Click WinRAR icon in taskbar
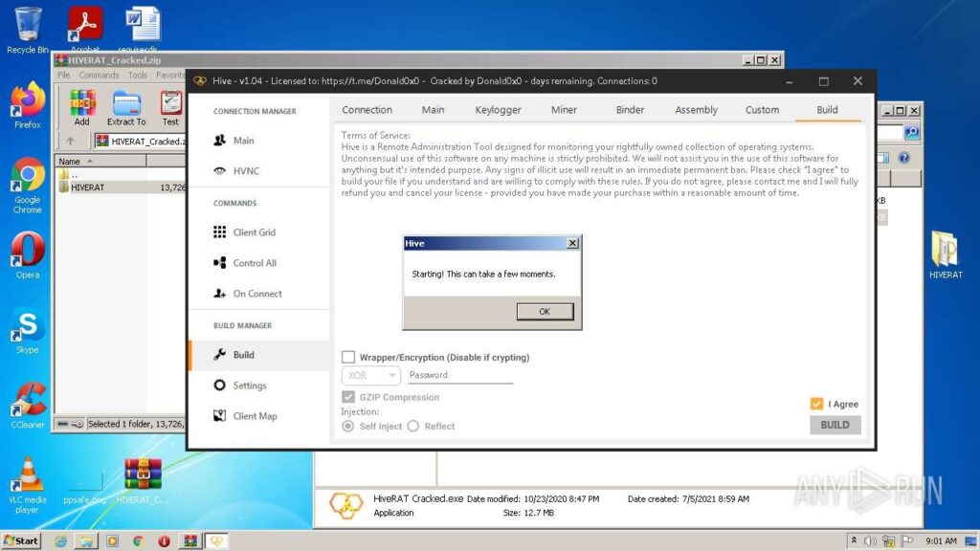 [190, 541]
